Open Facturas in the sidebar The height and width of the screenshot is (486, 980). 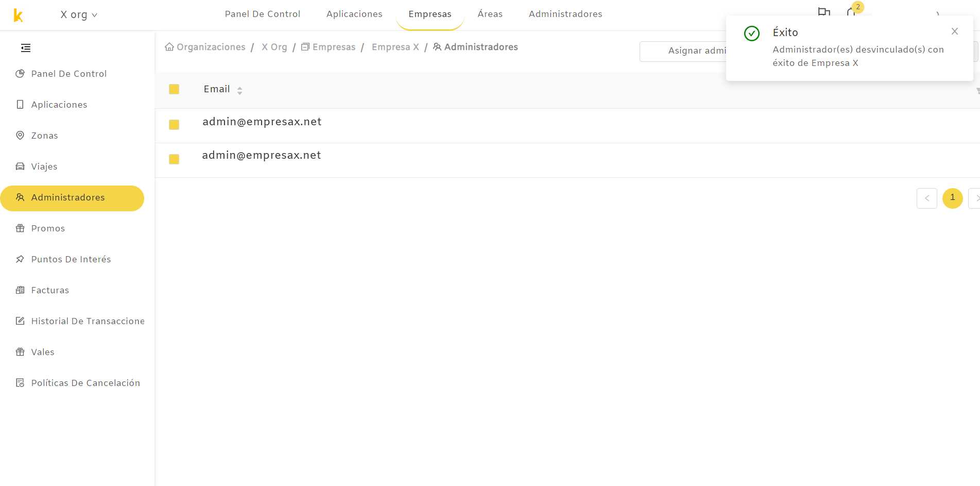point(72,290)
